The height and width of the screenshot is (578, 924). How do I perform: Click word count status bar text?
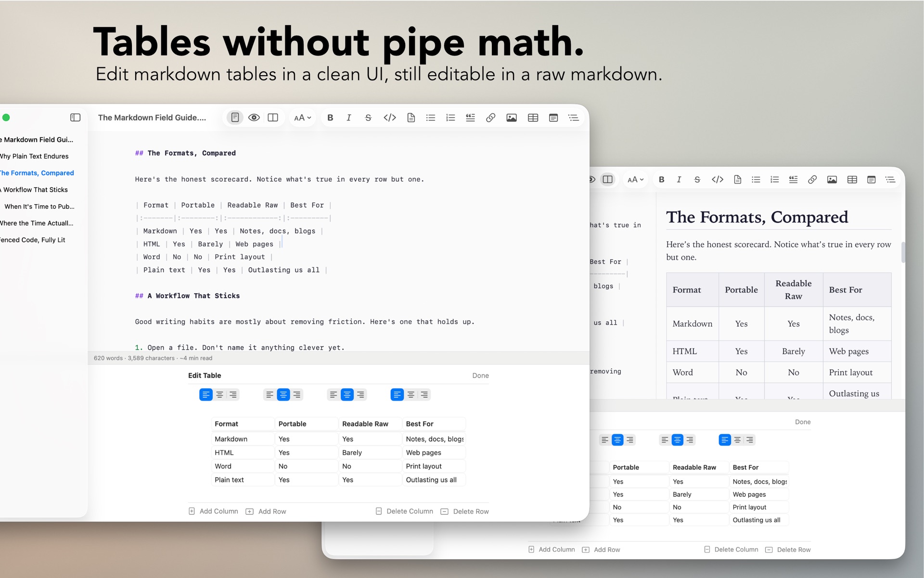(153, 358)
